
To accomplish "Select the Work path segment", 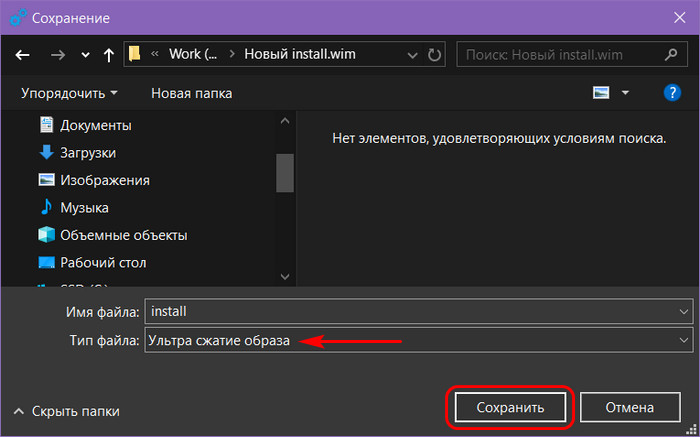I will click(x=193, y=54).
